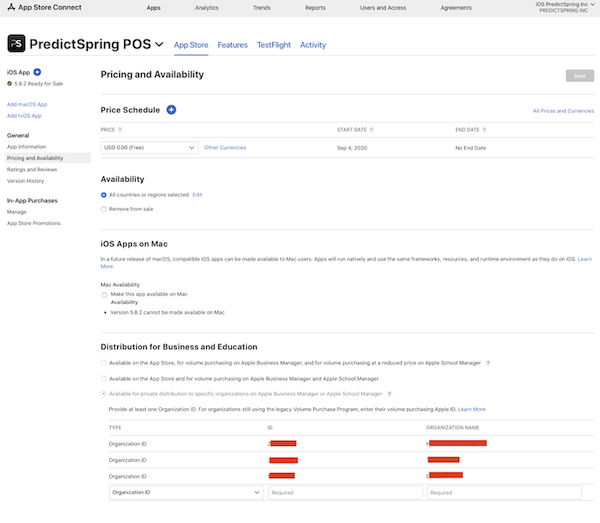The image size is (600, 523).
Task: Expand the PredictSpring POS app switcher chevron
Action: pos(159,44)
